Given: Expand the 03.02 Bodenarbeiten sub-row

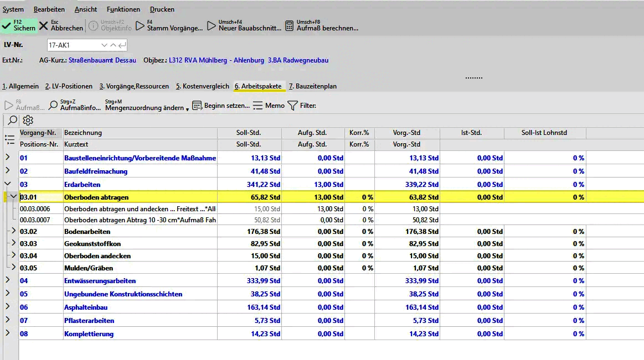Looking at the screenshot, I should point(14,231).
